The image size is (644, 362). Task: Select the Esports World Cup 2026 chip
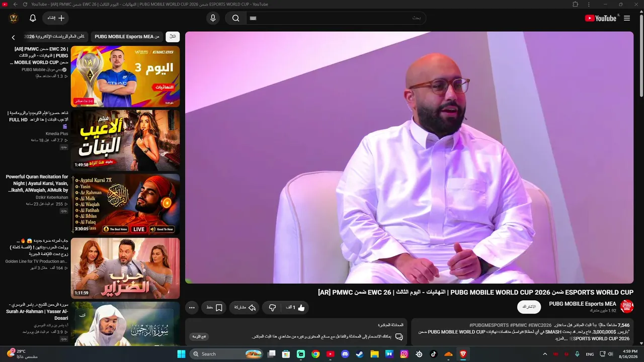coord(57,37)
